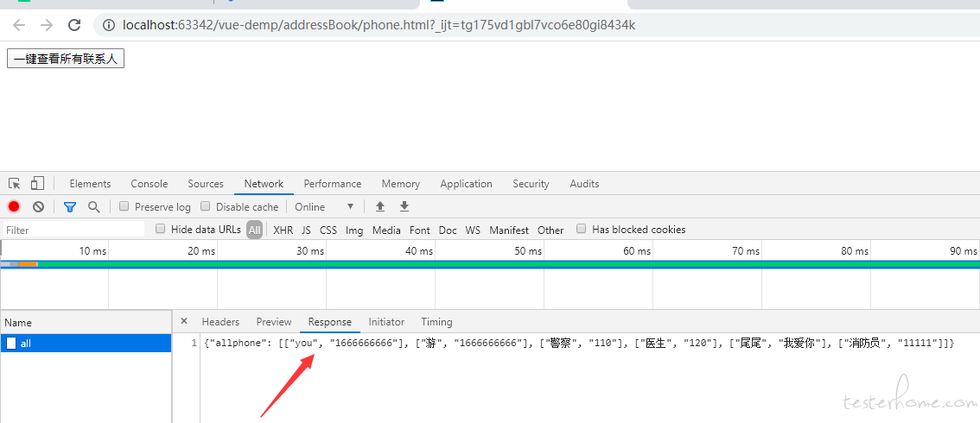Select the Network tab
The image size is (980, 423).
coord(264,183)
